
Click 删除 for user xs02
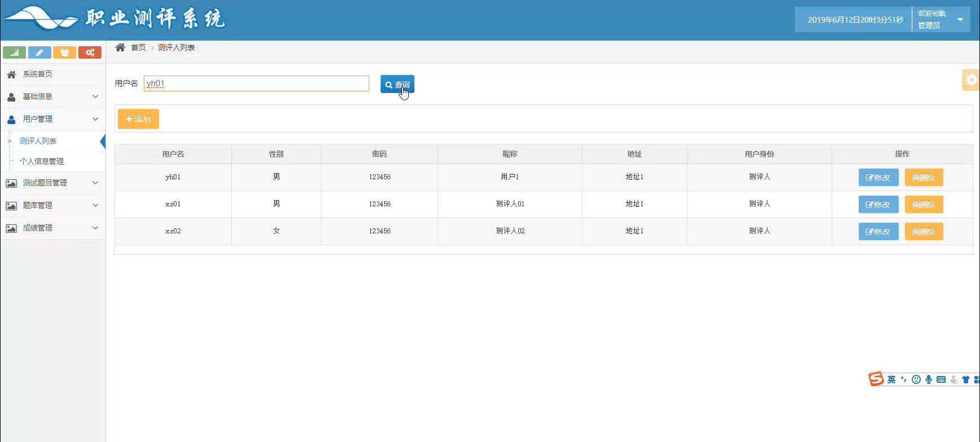tap(924, 232)
